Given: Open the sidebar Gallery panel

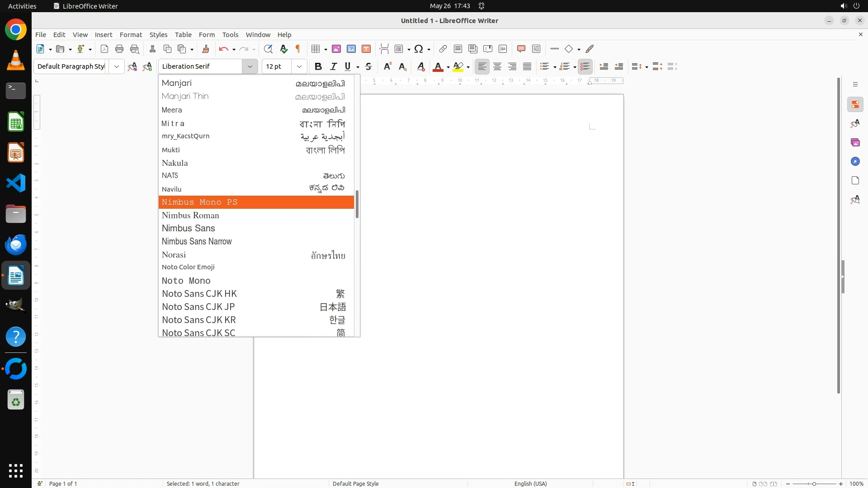Looking at the screenshot, I should (855, 143).
